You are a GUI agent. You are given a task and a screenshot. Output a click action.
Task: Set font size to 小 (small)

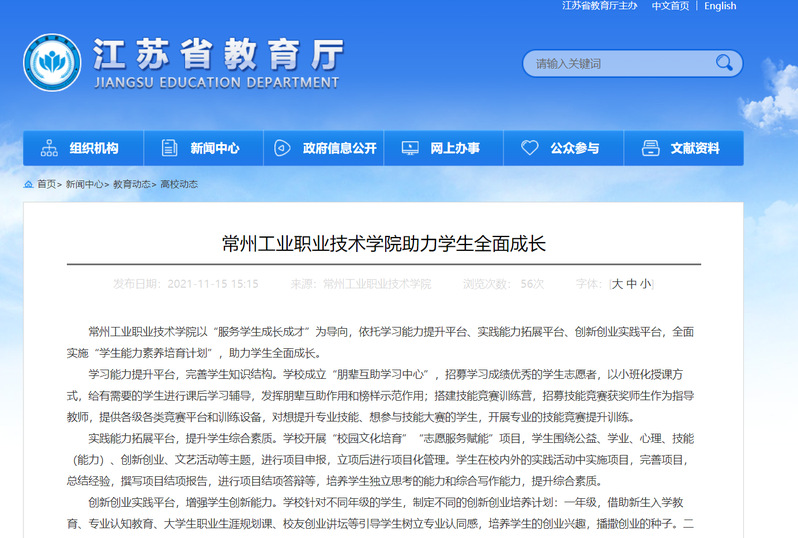[x=645, y=284]
